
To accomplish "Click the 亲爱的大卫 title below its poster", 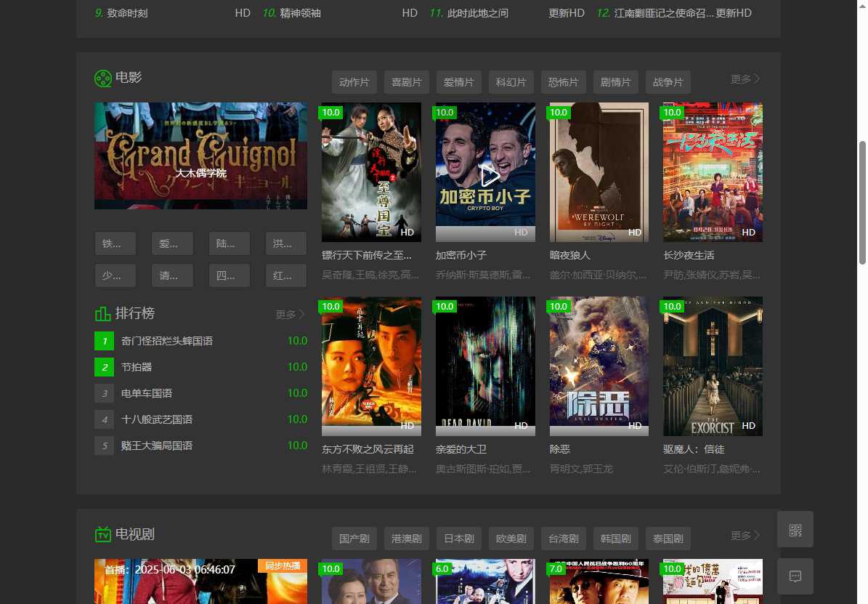I will (x=461, y=449).
